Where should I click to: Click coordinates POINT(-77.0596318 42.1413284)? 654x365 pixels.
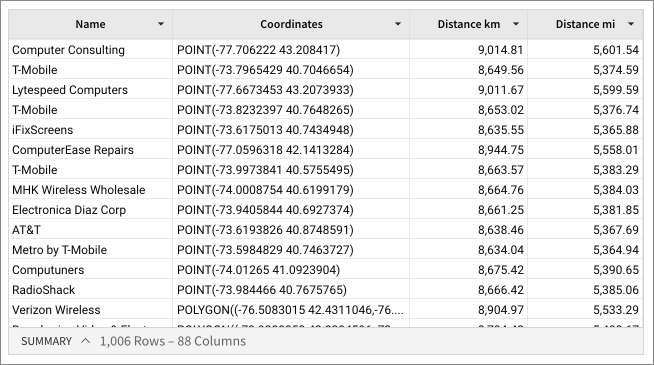coord(265,150)
